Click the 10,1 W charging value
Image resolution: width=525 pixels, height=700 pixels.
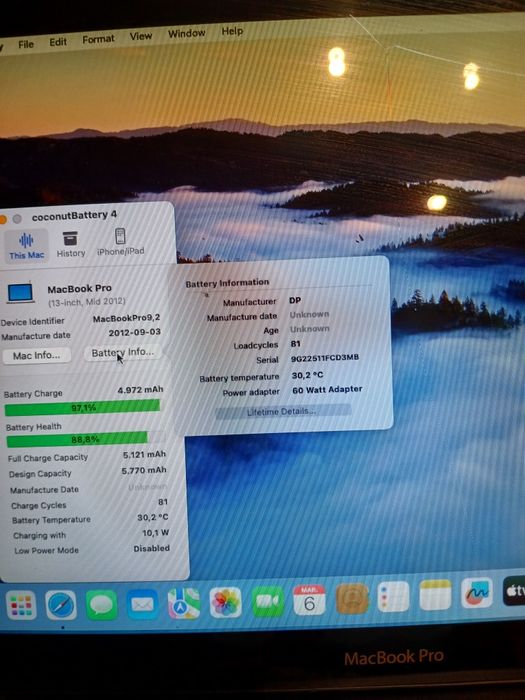tap(155, 533)
